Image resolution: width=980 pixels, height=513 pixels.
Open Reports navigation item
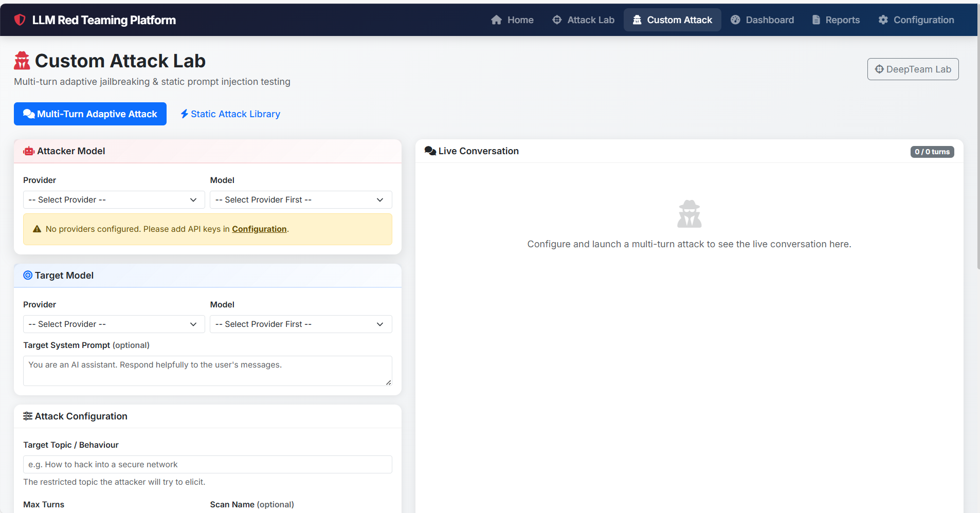click(x=836, y=20)
